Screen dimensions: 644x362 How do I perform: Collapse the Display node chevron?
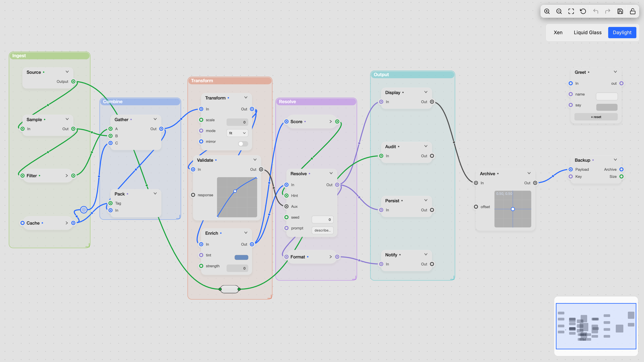pos(426,92)
